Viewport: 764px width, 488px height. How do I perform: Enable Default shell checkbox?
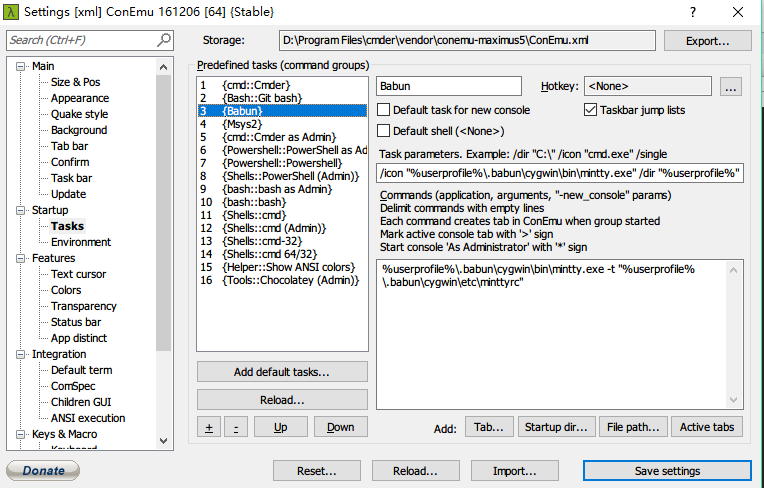tap(384, 131)
